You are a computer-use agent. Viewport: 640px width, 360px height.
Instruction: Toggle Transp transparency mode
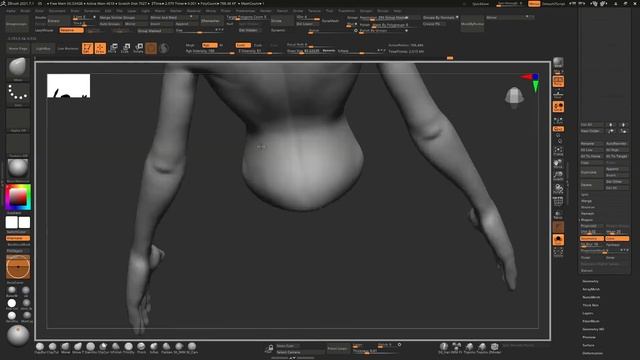coord(558,214)
